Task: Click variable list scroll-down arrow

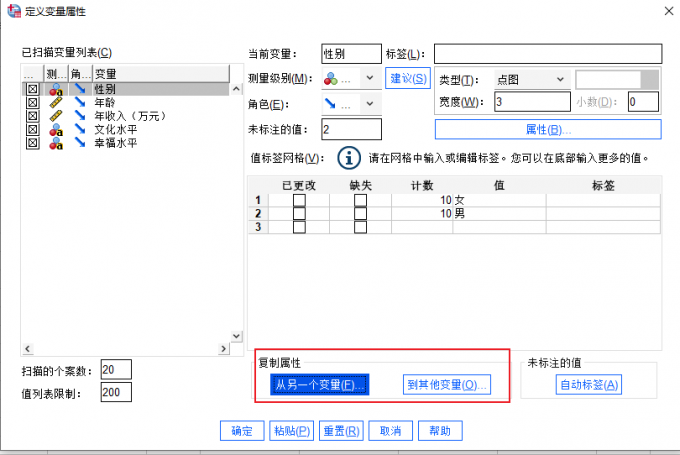Action: tap(236, 336)
